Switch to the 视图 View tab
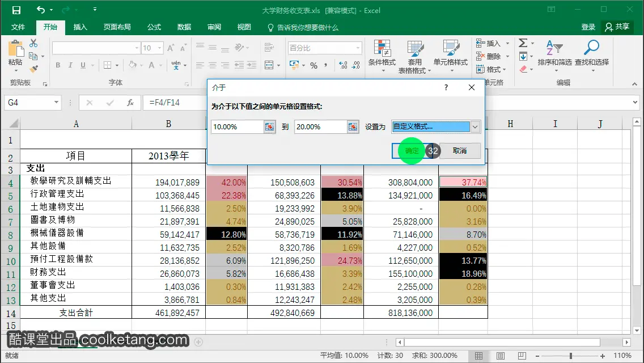 tap(244, 27)
